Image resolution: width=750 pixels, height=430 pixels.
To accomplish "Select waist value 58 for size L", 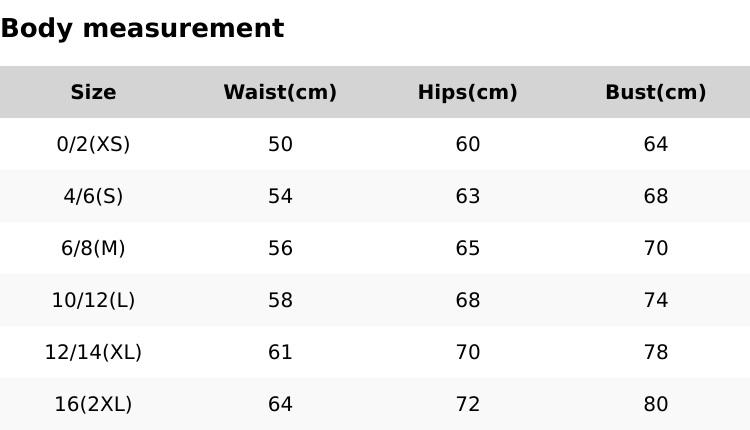I will coord(280,301).
